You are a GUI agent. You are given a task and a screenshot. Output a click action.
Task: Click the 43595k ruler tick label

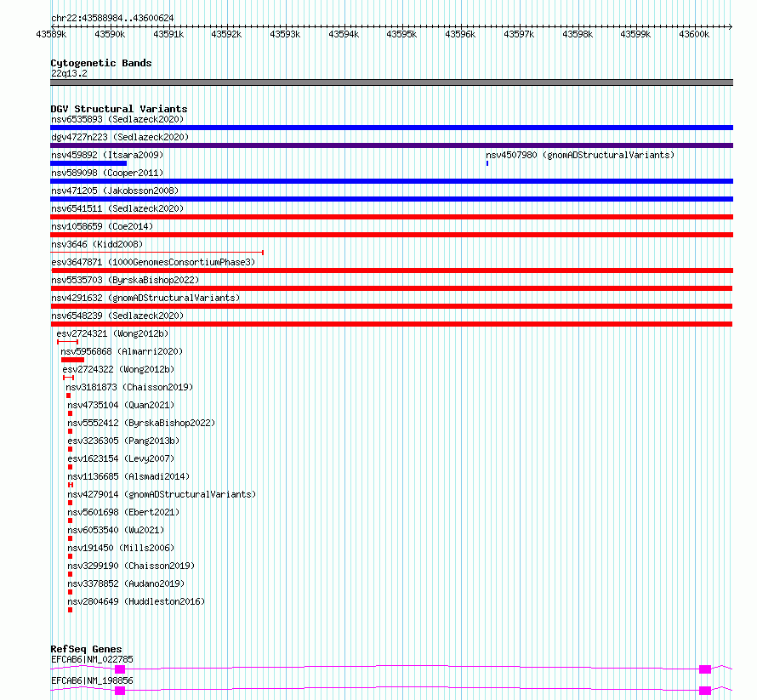(401, 34)
